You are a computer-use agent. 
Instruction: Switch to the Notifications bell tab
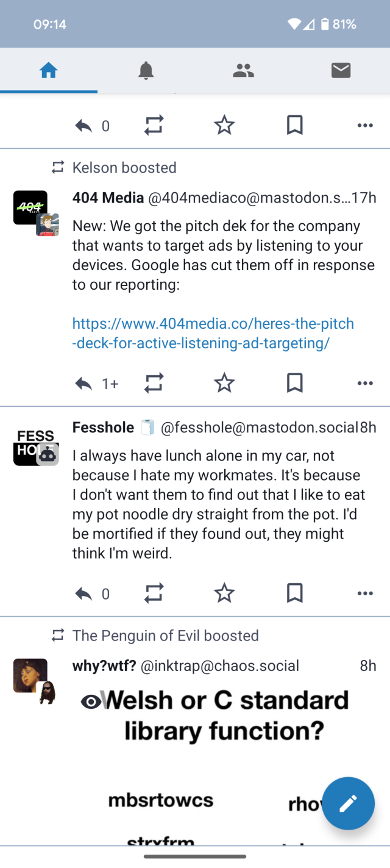146,71
